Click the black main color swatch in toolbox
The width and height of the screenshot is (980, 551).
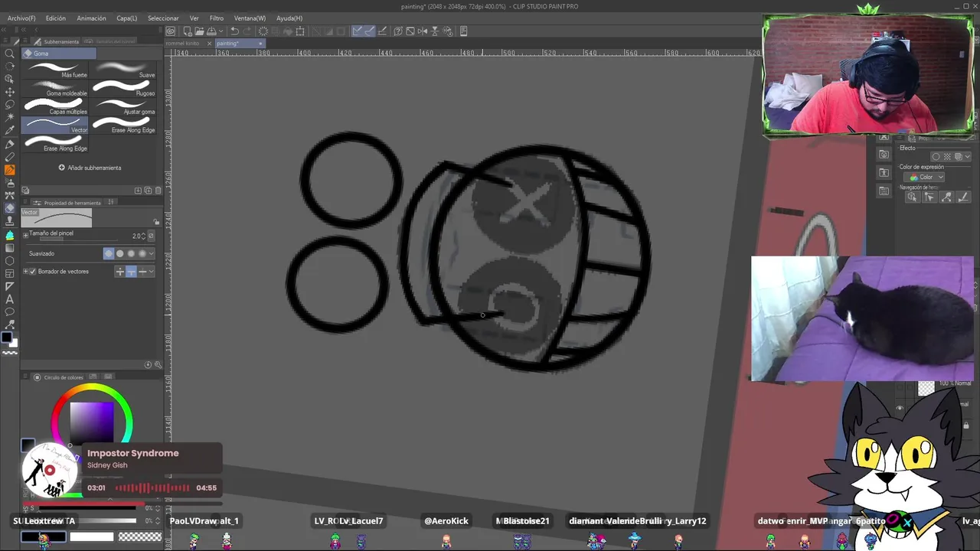[x=7, y=337]
